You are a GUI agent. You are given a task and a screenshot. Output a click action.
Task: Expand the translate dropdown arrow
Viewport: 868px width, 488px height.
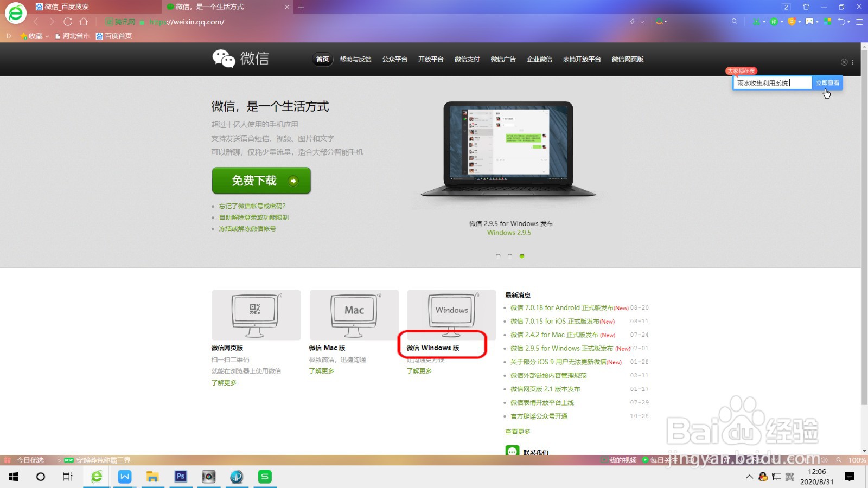tap(782, 22)
